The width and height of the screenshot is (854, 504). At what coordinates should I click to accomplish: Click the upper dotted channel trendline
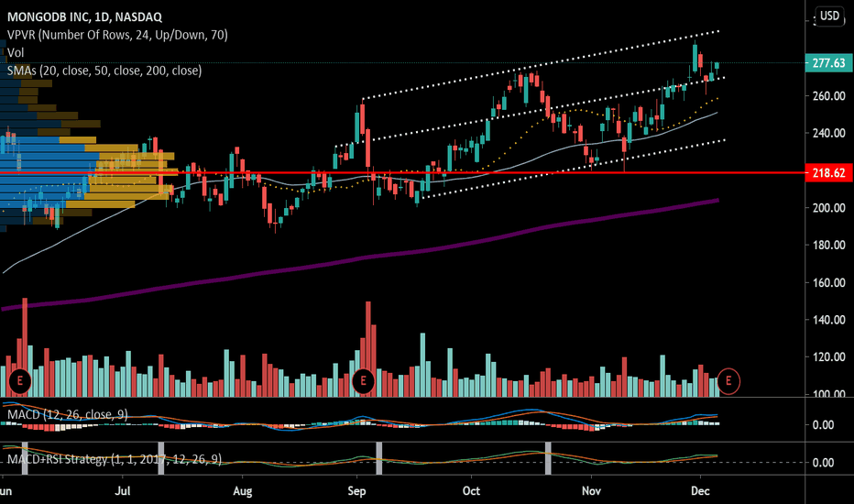(541, 65)
